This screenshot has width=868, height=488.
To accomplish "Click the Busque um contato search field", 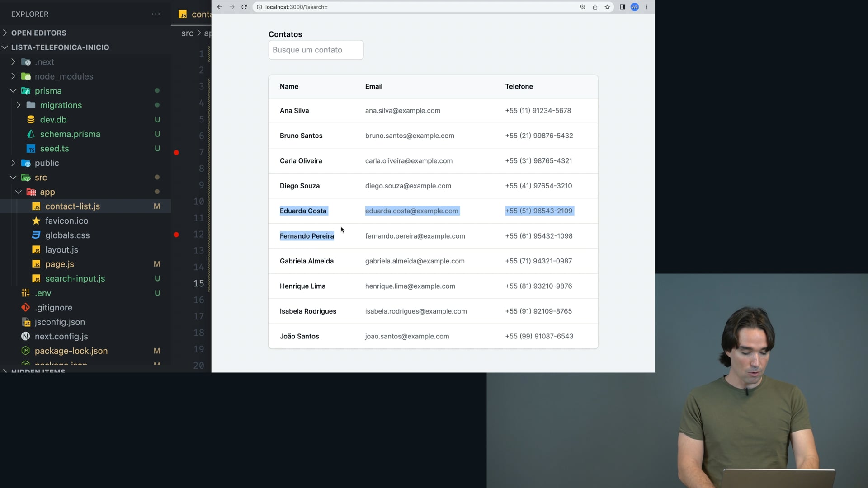I will [x=316, y=50].
